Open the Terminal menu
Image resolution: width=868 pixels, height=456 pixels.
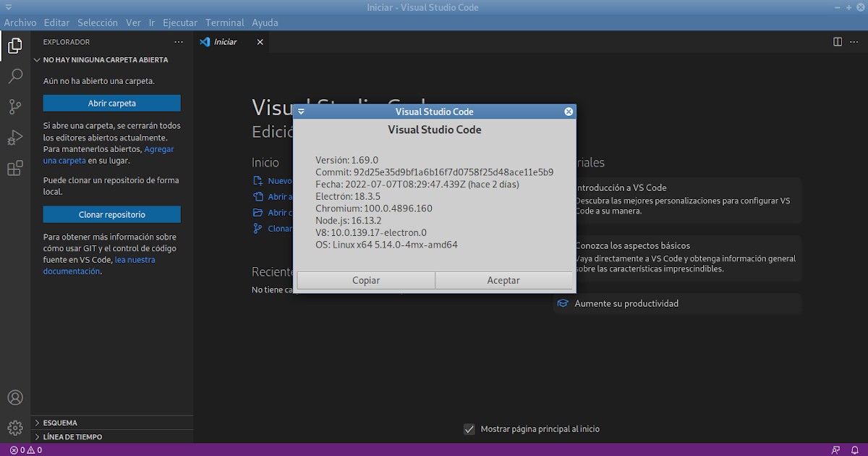point(225,22)
